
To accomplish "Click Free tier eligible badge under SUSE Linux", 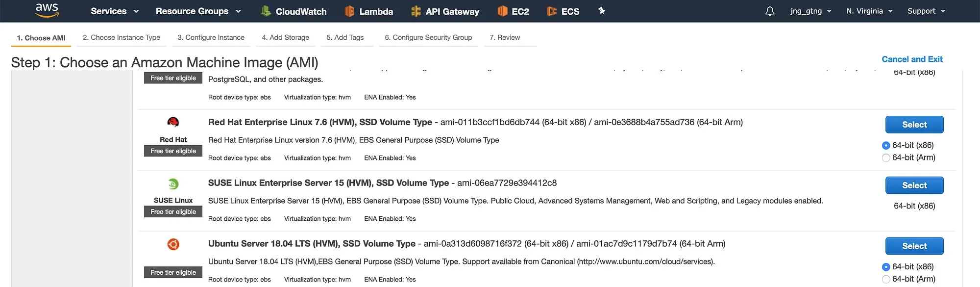I will point(173,212).
